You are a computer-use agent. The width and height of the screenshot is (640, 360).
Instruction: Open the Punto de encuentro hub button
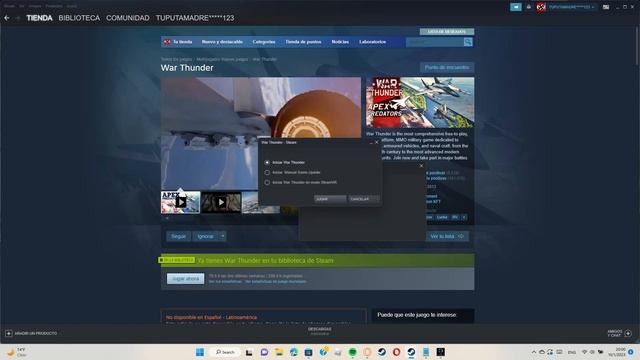[x=447, y=67]
